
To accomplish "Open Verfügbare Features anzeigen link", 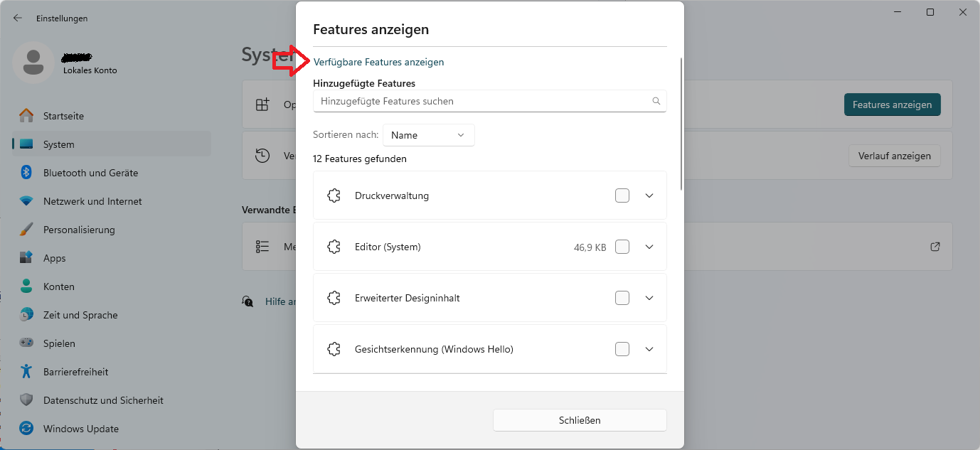I will point(378,62).
